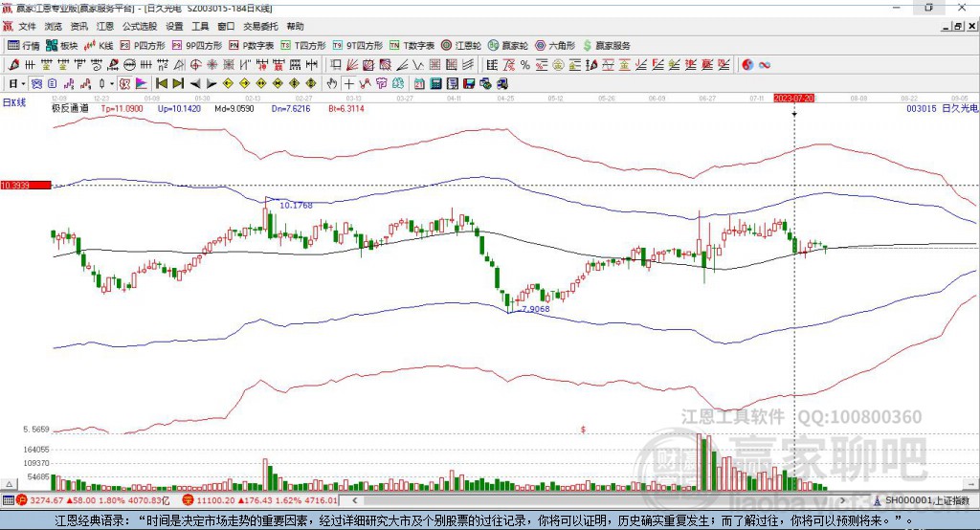Click the percent sign tool icon
980x530 pixels.
[525, 65]
